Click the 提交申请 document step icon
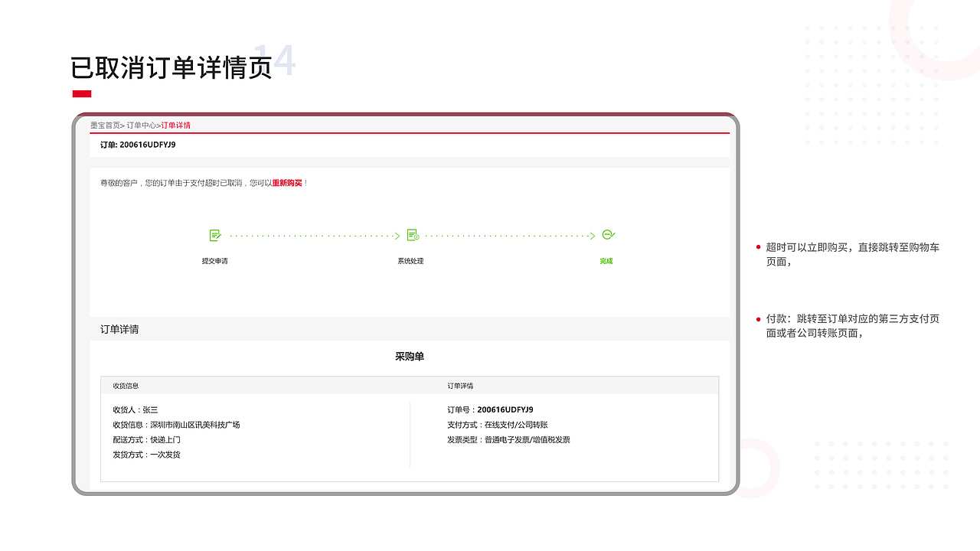 pyautogui.click(x=217, y=236)
